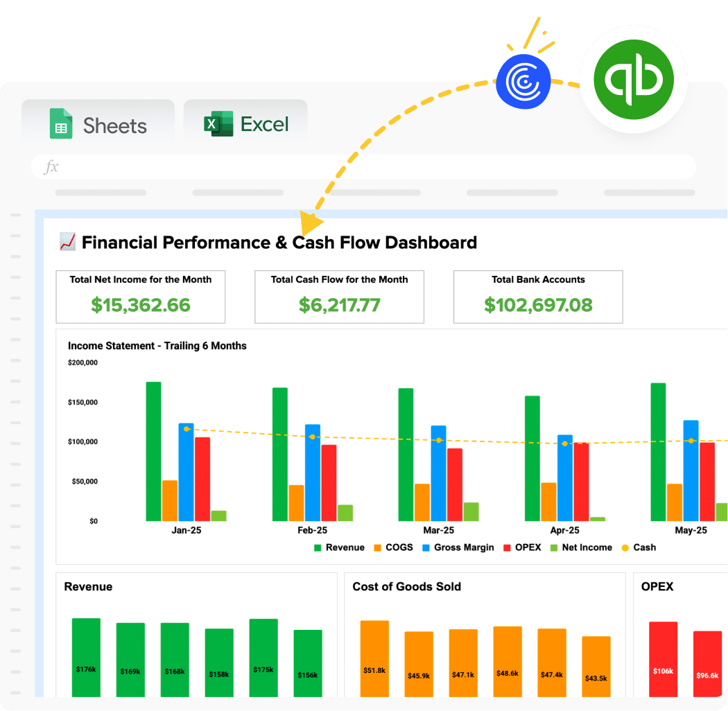Image resolution: width=728 pixels, height=711 pixels.
Task: Switch to the Sheets tab
Action: click(98, 125)
